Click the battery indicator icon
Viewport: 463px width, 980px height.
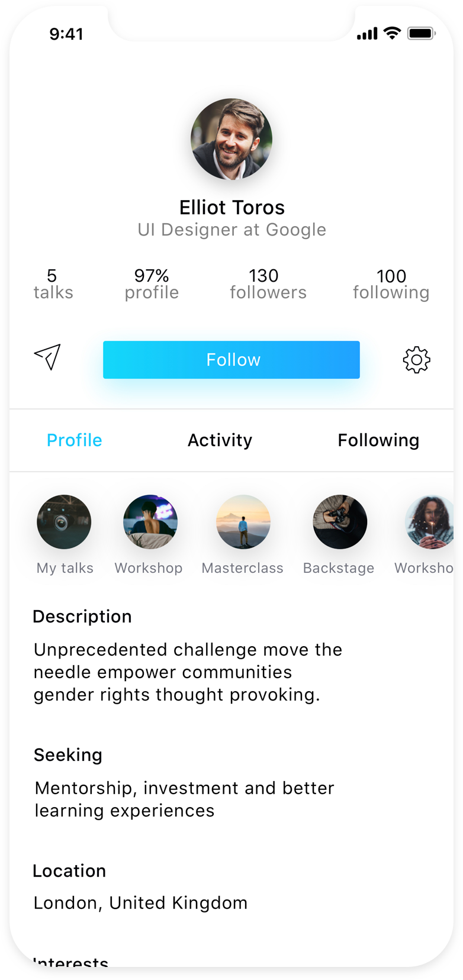[422, 33]
